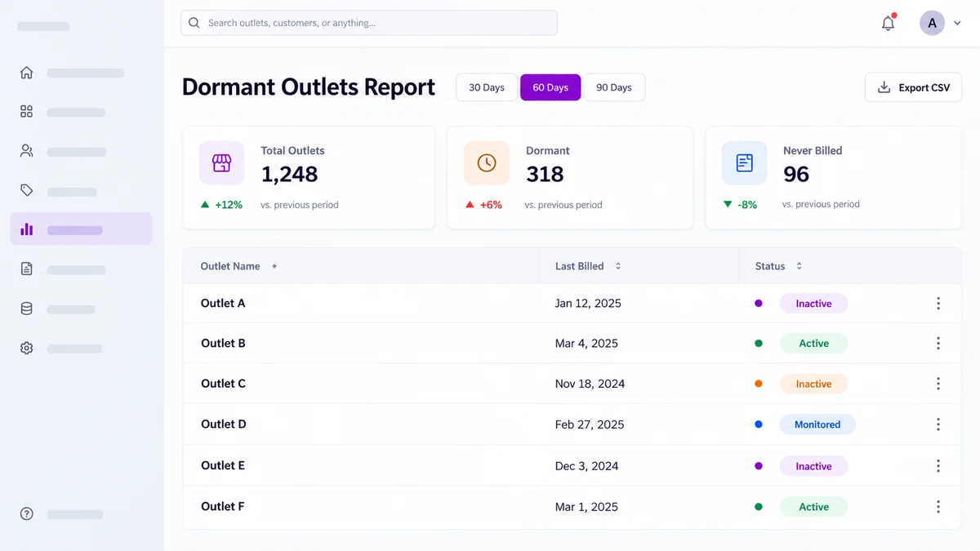Click the blue status dot for Outlet D
The width and height of the screenshot is (980, 551).
tap(759, 424)
